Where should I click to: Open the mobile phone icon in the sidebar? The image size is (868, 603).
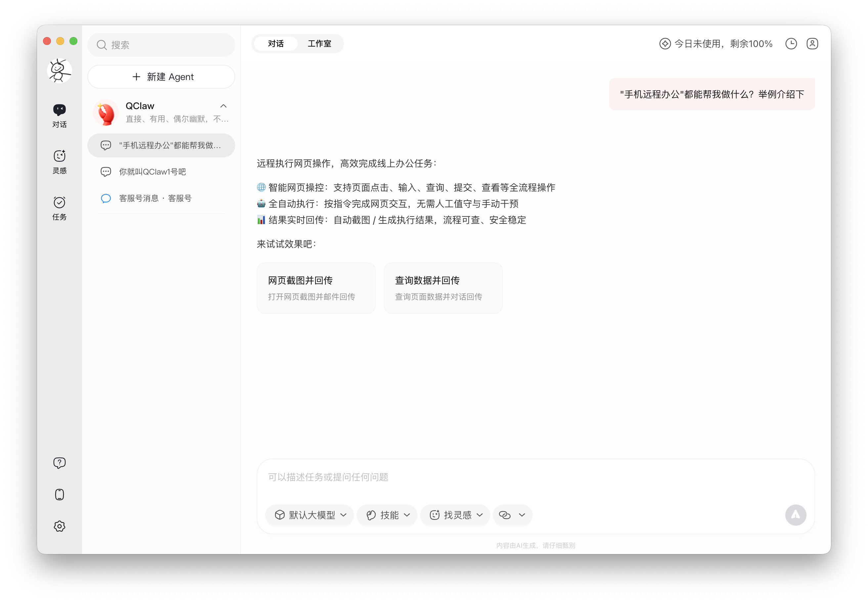[59, 494]
